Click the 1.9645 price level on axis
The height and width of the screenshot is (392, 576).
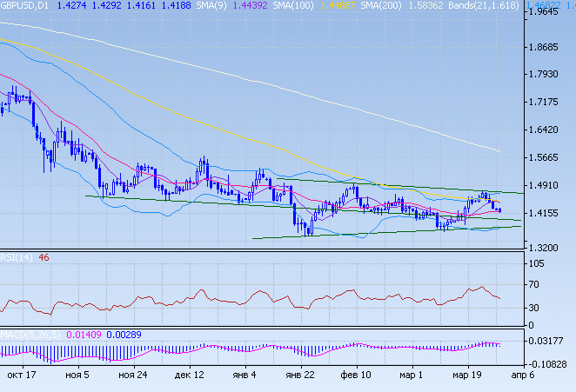point(549,13)
